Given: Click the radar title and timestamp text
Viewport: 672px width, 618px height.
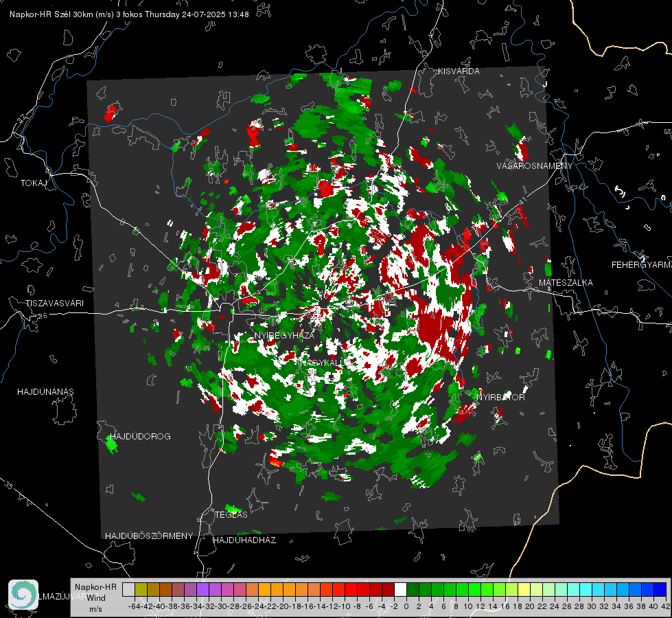Looking at the screenshot, I should 129,14.
